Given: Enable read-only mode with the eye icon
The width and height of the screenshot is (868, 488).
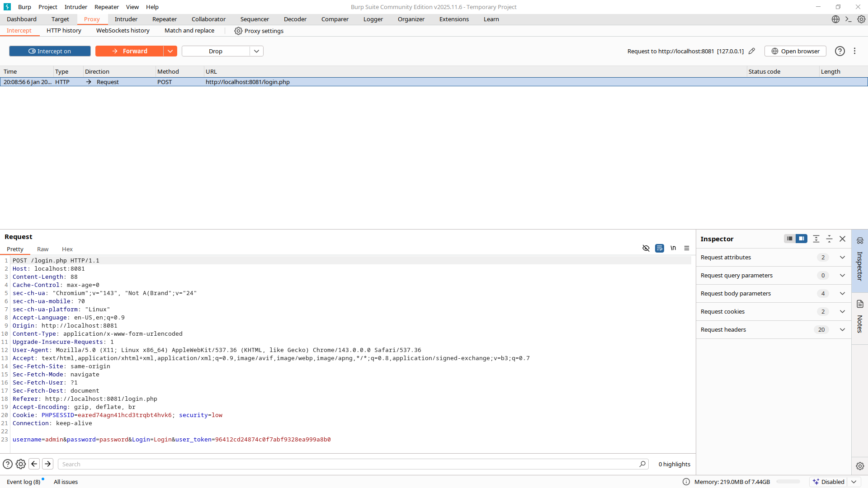Looking at the screenshot, I should point(646,248).
